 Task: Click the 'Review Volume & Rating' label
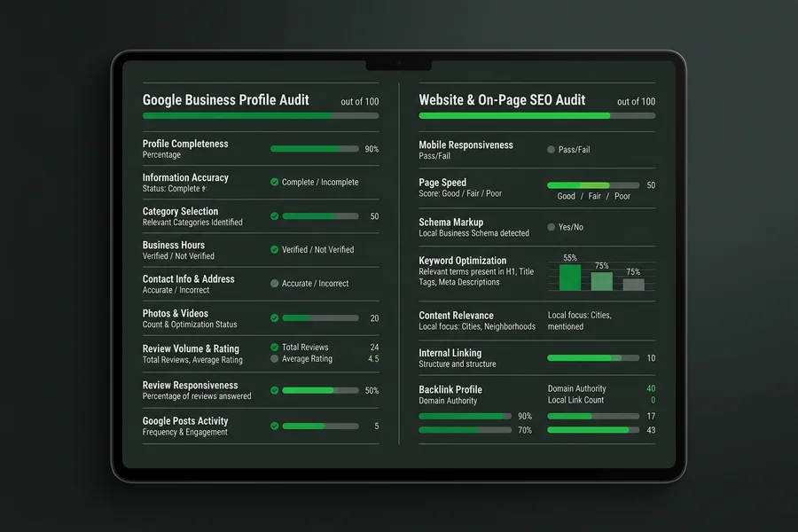[x=191, y=348]
